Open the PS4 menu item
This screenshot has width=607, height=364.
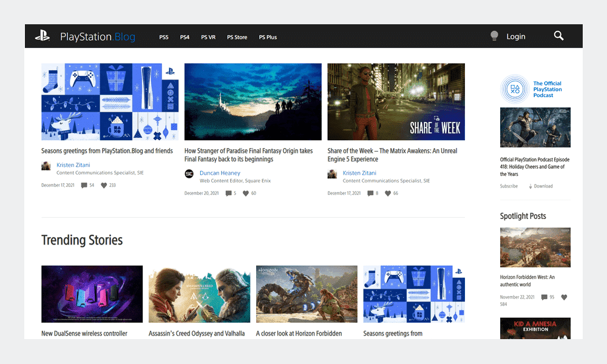(x=185, y=37)
